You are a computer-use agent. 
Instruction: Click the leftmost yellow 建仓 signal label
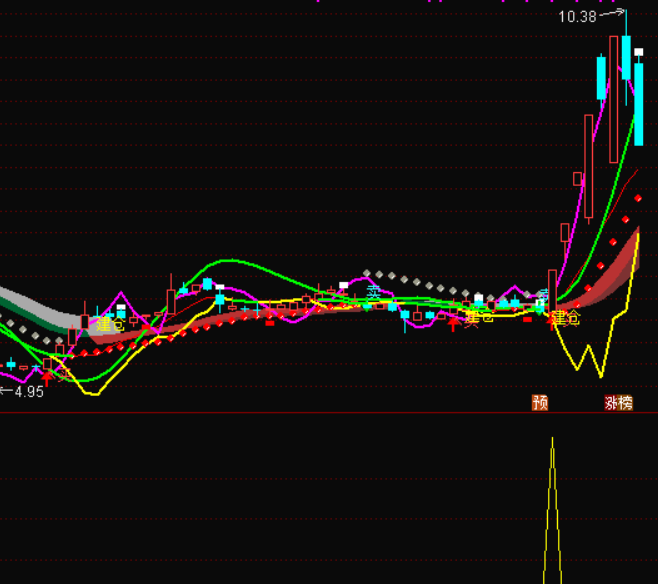click(111, 323)
